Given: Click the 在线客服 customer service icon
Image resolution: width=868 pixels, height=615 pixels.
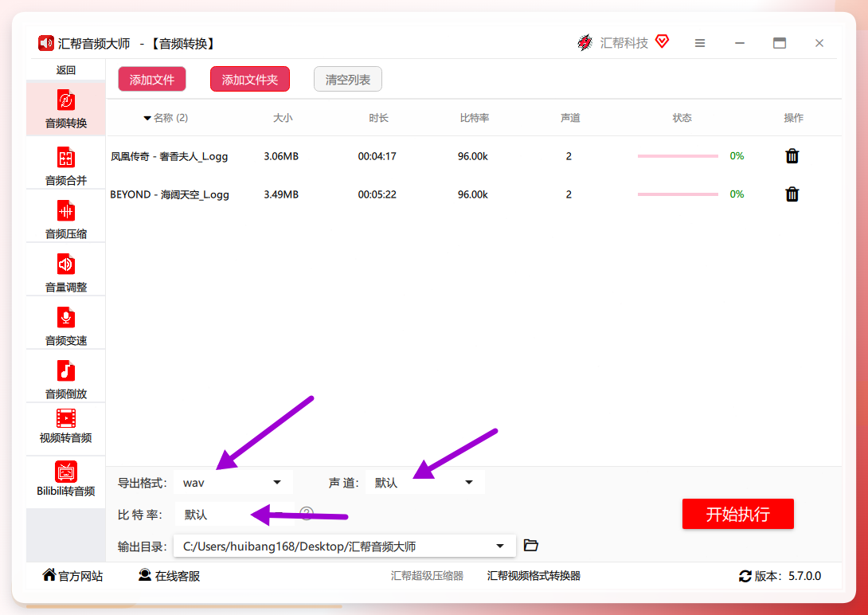Looking at the screenshot, I should point(145,575).
